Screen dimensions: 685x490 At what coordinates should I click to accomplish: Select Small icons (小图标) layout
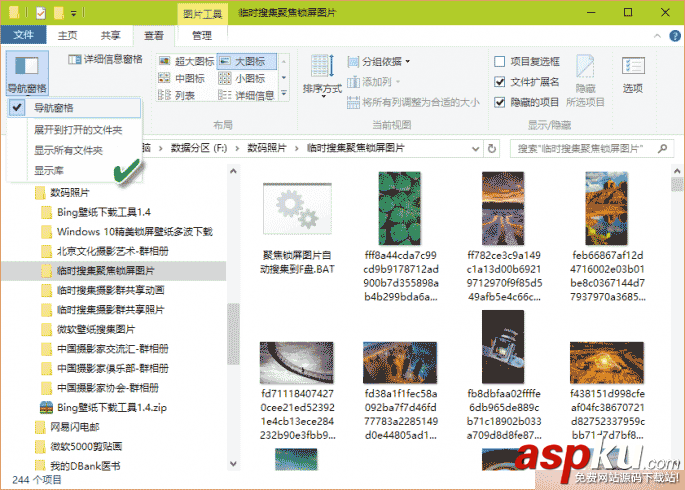(242, 78)
